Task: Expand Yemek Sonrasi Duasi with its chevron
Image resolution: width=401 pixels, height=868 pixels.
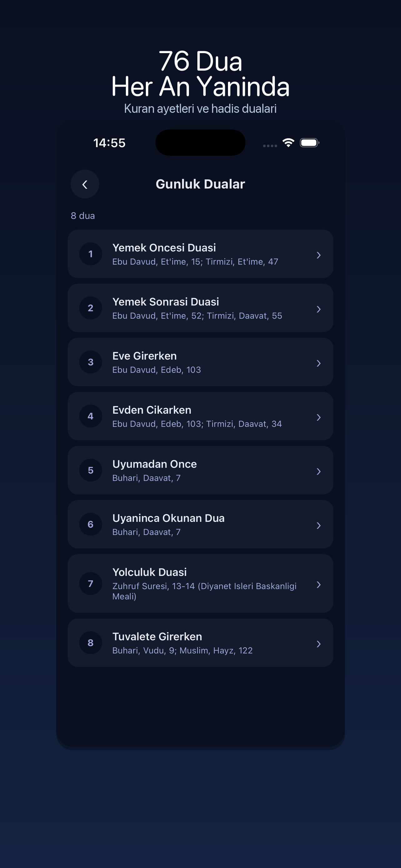Action: (319, 309)
